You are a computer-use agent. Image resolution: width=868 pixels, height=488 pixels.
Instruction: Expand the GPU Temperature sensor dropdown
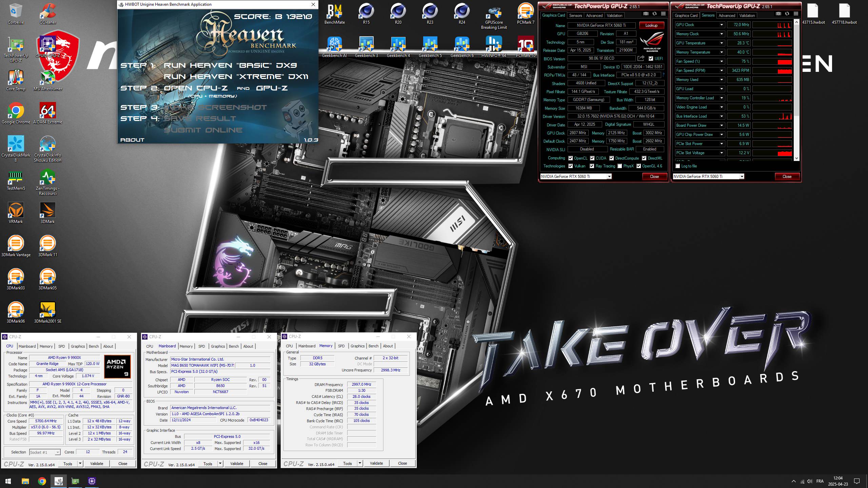(x=722, y=43)
